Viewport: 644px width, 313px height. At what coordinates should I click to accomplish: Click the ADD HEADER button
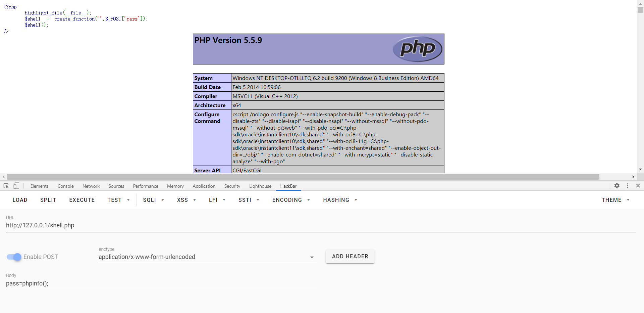(x=350, y=257)
